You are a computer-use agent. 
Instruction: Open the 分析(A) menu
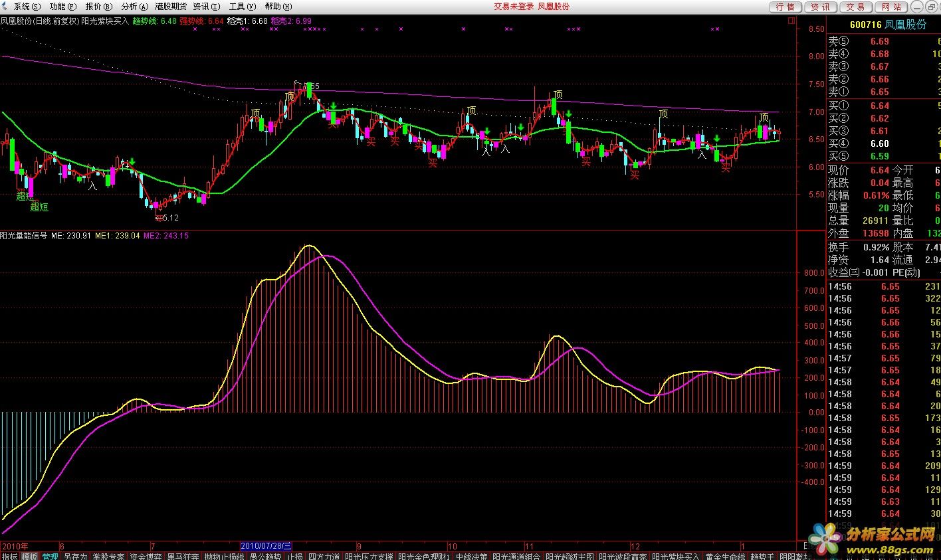[134, 7]
